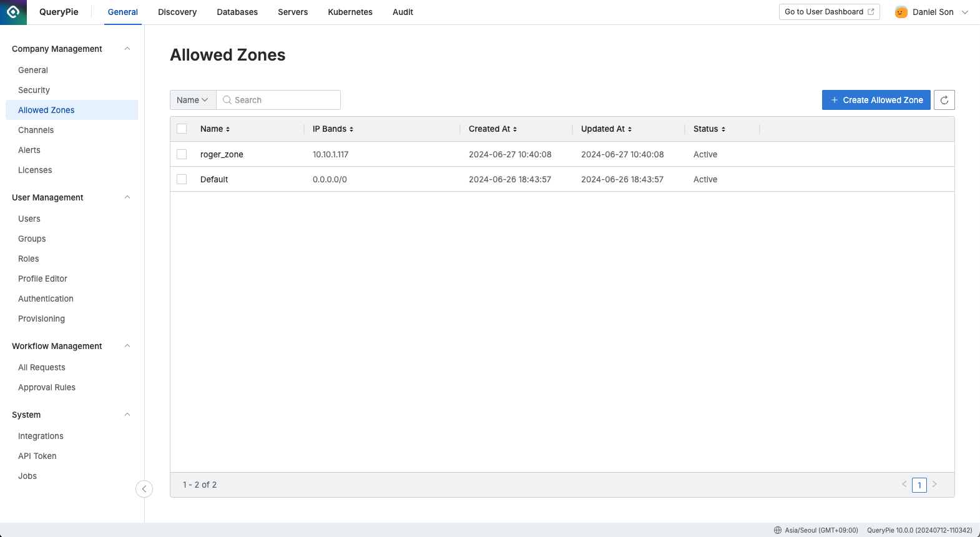The width and height of the screenshot is (980, 537).
Task: Click the QueryPie logo icon
Action: click(x=13, y=12)
